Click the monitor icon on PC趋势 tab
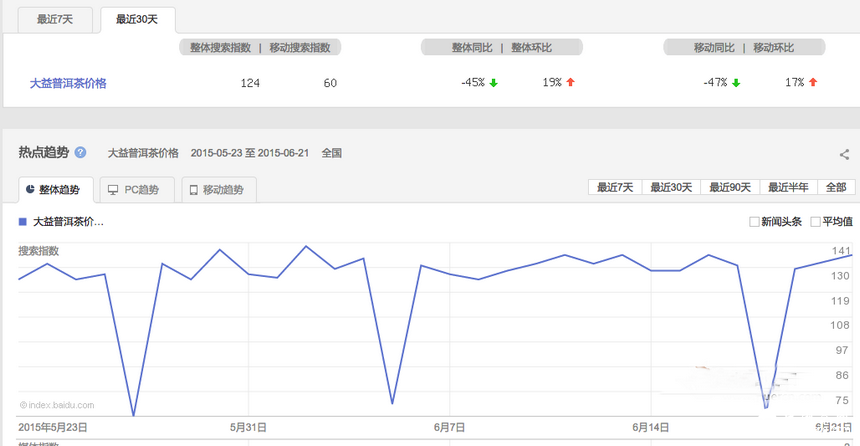Viewport: 860px width, 446px height. 113,190
